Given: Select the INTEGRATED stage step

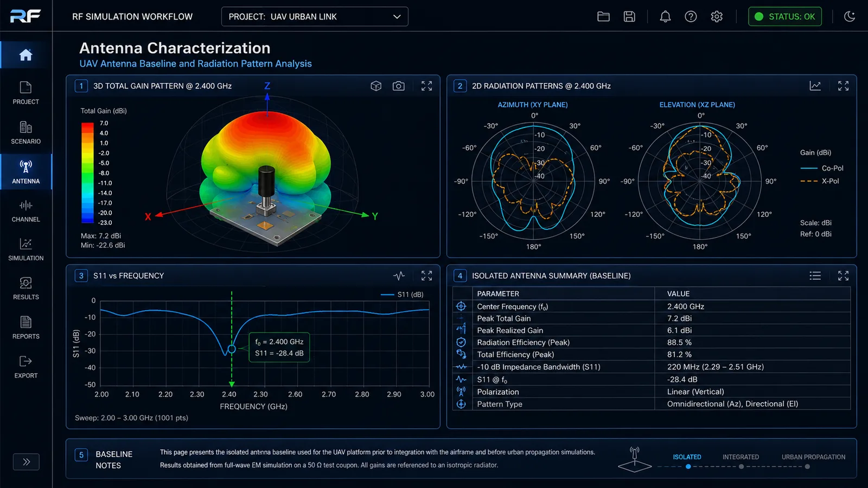Looking at the screenshot, I should coord(741,460).
